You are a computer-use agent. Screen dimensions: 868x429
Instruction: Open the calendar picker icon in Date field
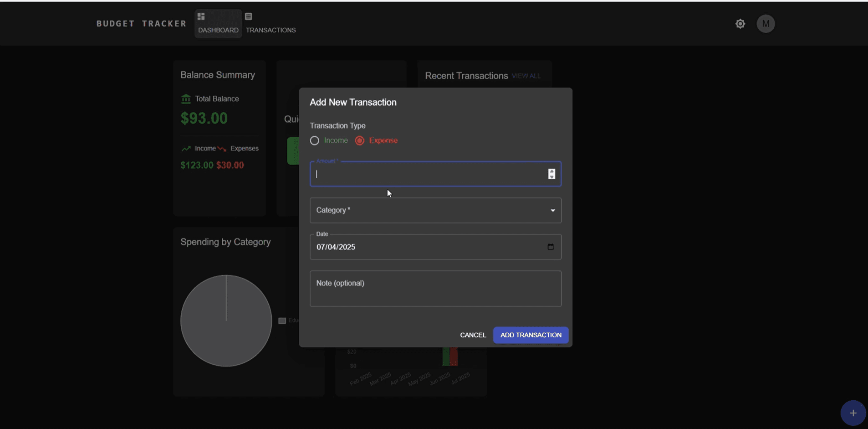click(551, 247)
